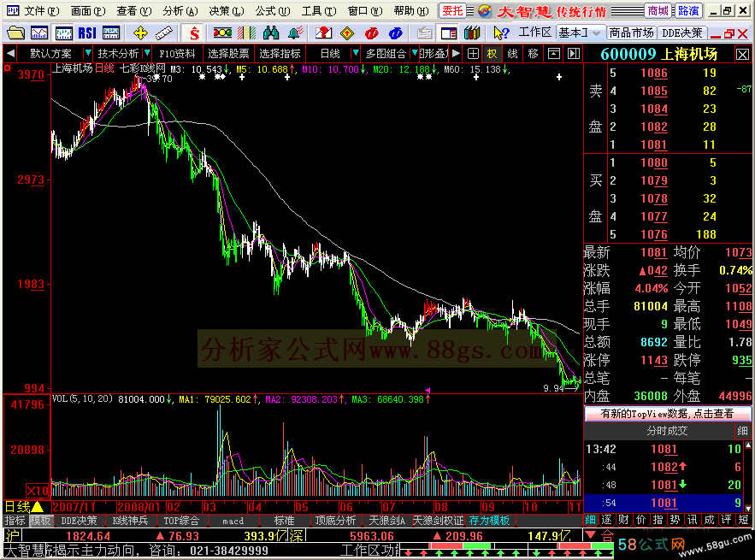Viewport: 755px width, 560px height.
Task: Open the 分析(A) menu
Action: click(180, 10)
